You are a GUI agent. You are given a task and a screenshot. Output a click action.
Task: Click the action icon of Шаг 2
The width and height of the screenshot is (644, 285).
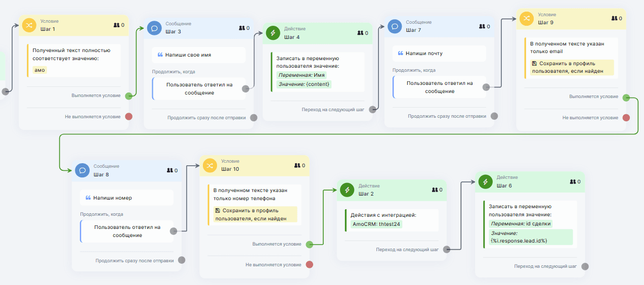pos(347,190)
